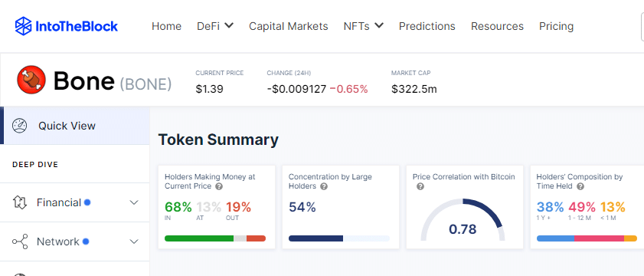644x276 pixels.
Task: Open the Predictions page
Action: coord(427,26)
